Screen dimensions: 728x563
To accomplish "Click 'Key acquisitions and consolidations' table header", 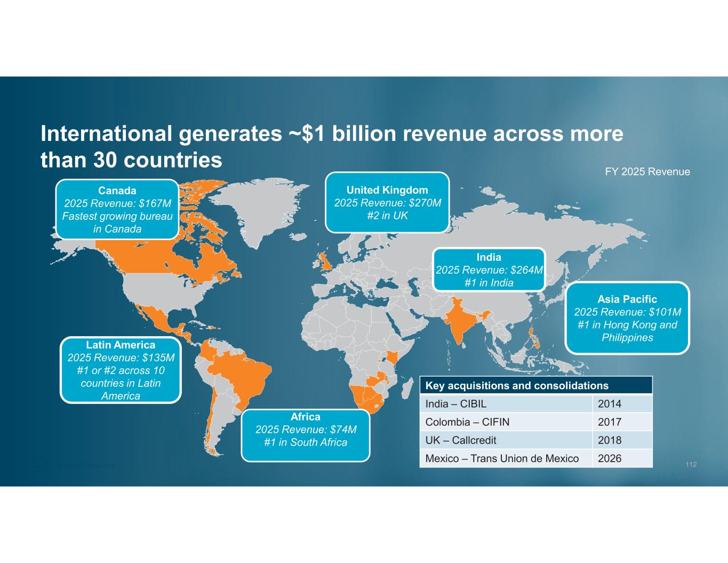I will 536,386.
